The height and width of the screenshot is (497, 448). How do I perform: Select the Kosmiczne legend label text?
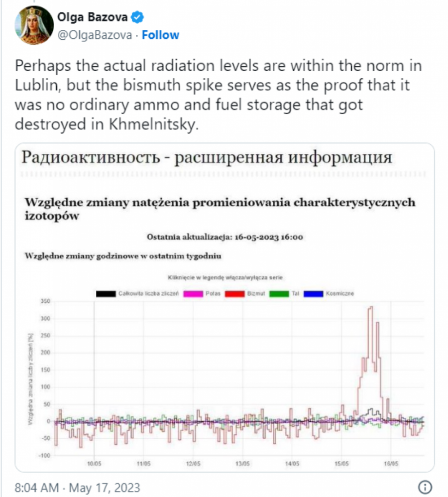pyautogui.click(x=340, y=294)
